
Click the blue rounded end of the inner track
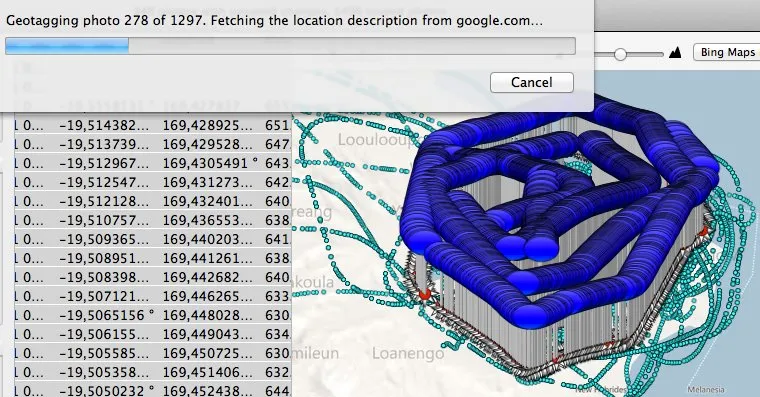click(541, 247)
